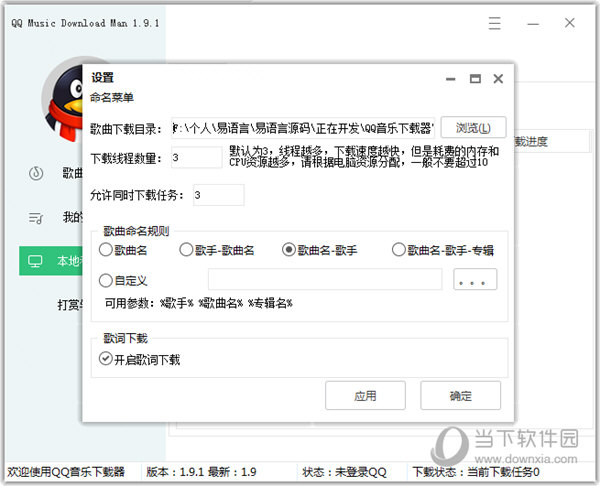Open the 命名菜单 menu item
This screenshot has height=486, width=600.
[112, 97]
